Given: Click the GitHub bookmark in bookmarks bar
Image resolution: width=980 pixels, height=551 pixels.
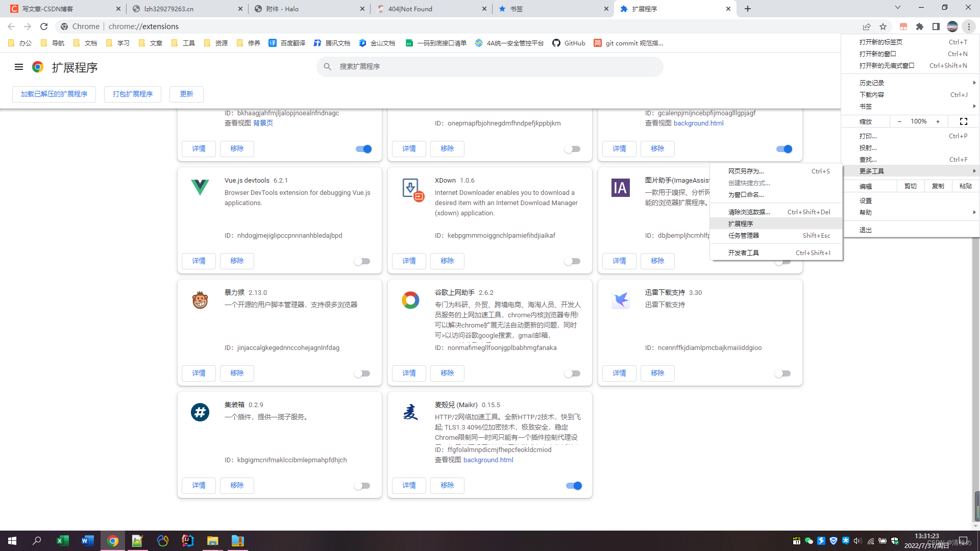Looking at the screenshot, I should [568, 43].
